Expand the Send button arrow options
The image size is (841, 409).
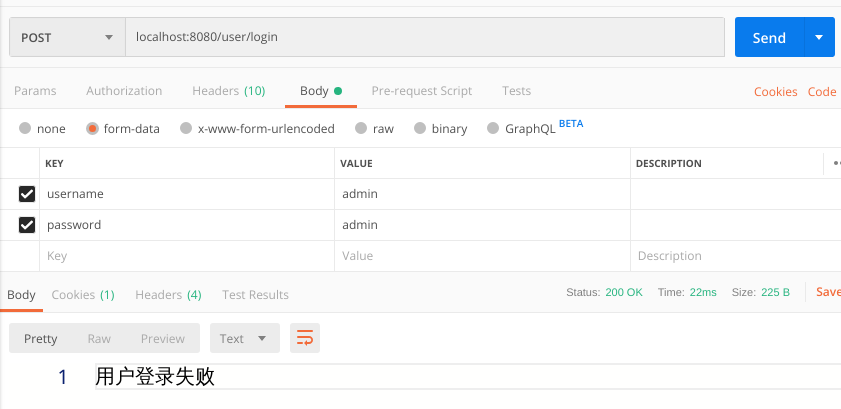point(819,38)
